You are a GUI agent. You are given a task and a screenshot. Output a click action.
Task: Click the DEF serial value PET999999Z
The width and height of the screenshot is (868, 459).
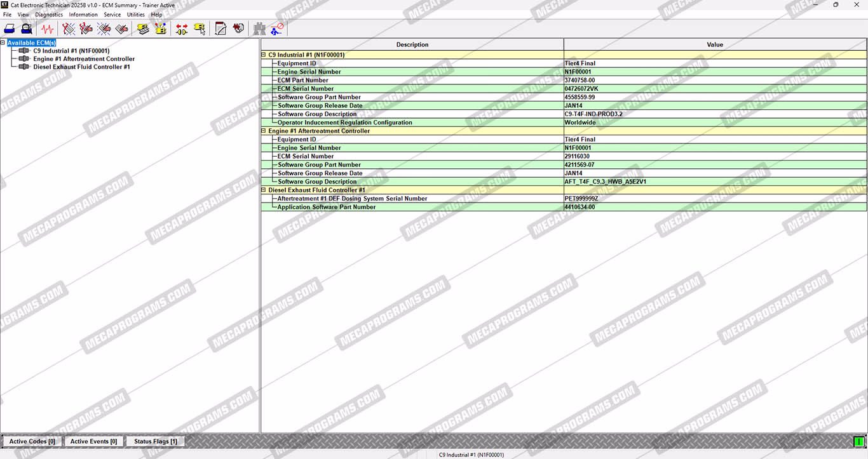581,198
